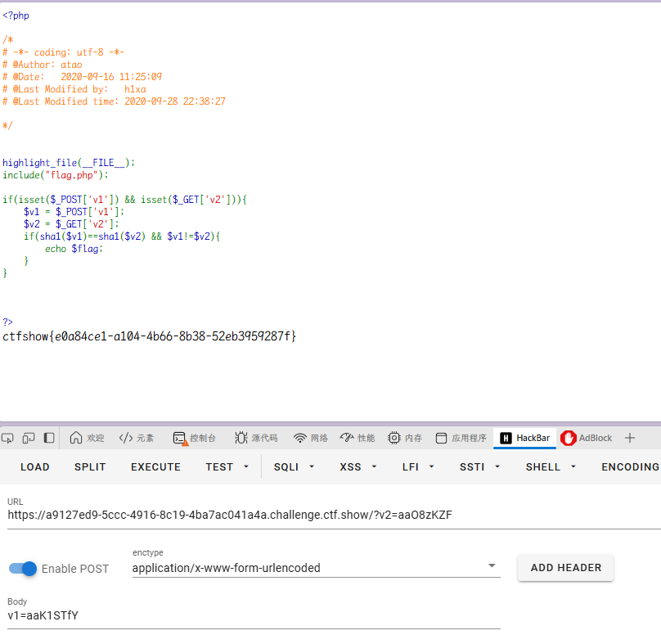This screenshot has width=661, height=644.
Task: Click the highlight_file(__FILE__) code line
Action: click(x=69, y=163)
